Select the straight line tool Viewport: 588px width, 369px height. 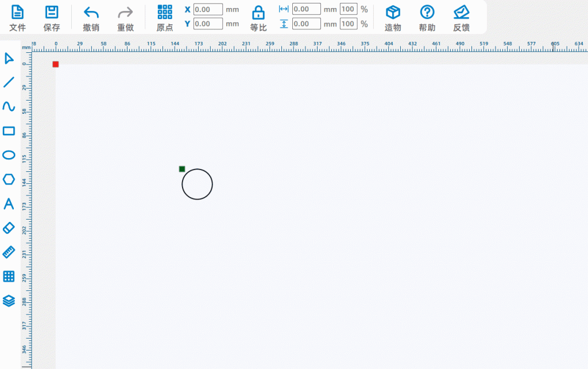[x=9, y=82]
